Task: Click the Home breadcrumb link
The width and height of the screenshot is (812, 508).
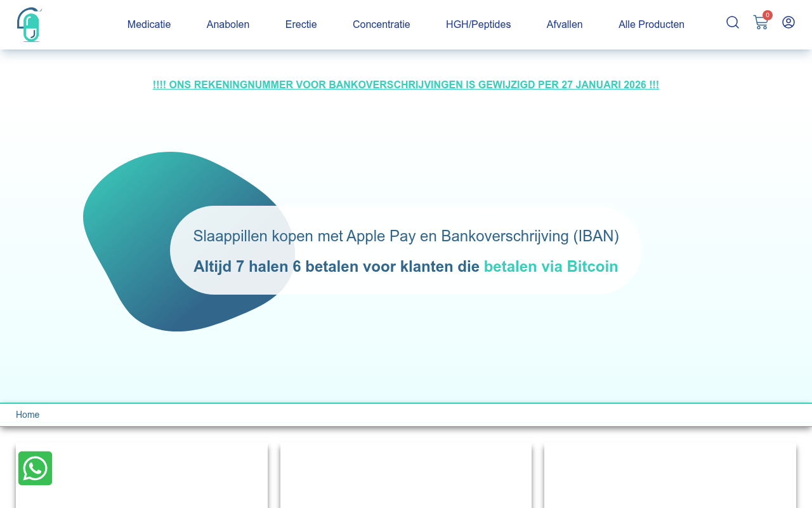Action: click(x=27, y=415)
